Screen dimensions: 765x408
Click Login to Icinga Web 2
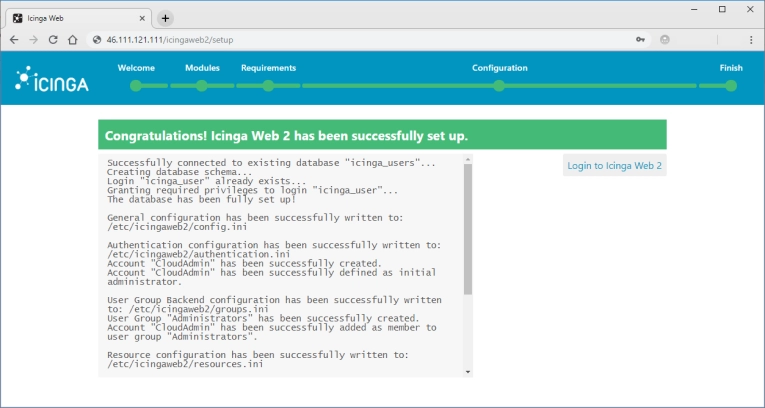tap(614, 165)
